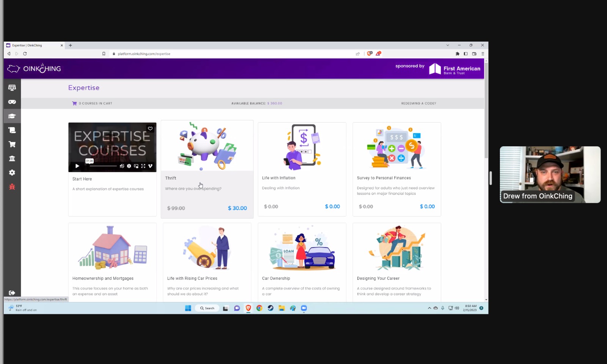This screenshot has width=607, height=364.
Task: Open the Thrift course card
Action: [x=207, y=169]
